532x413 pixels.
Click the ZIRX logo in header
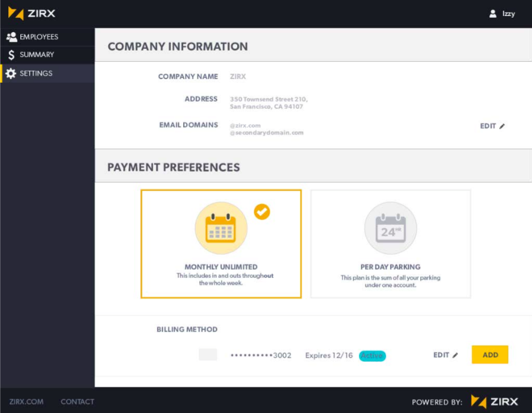point(32,14)
